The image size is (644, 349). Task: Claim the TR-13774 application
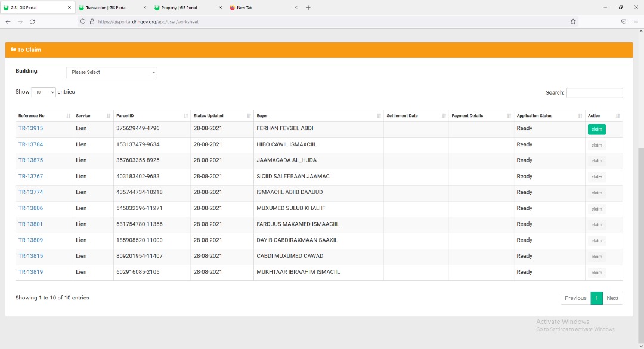(x=596, y=193)
